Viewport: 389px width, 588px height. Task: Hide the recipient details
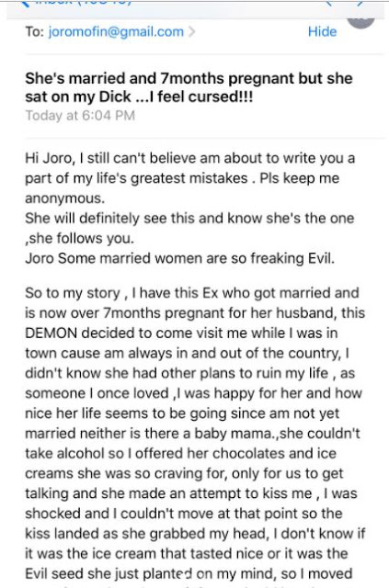pos(322,31)
